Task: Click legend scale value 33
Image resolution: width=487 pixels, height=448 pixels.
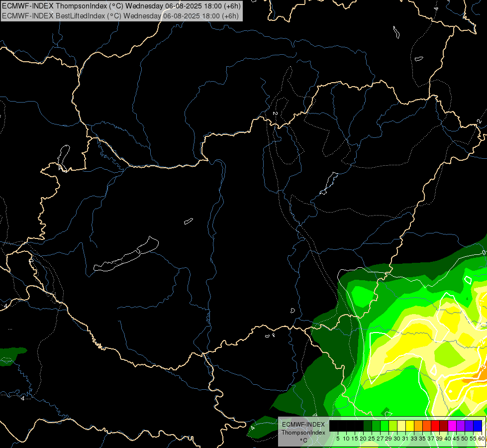Action: (414, 439)
